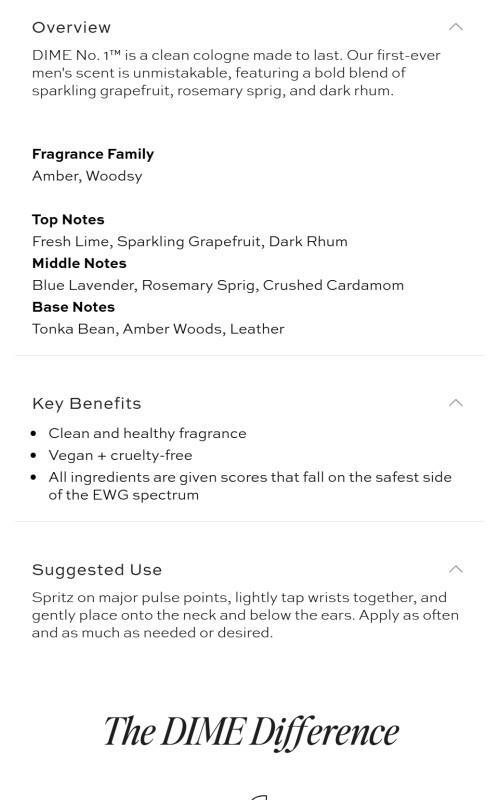The image size is (500, 800).
Task: Click the Key Benefits section title
Action: (87, 404)
